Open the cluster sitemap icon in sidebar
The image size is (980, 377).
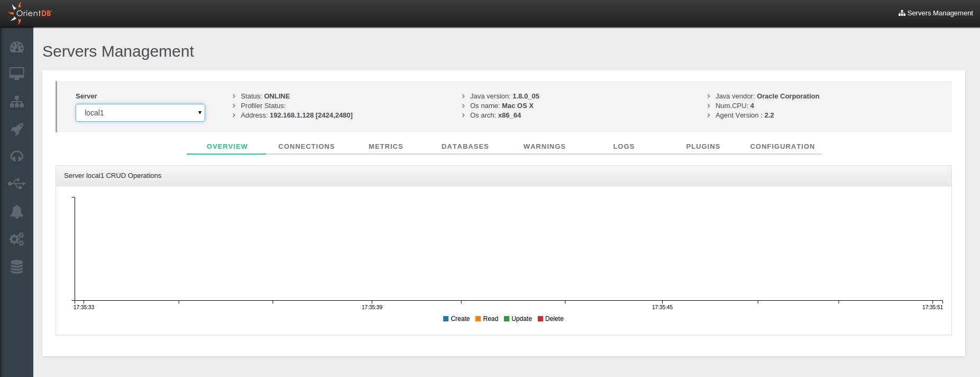16,102
